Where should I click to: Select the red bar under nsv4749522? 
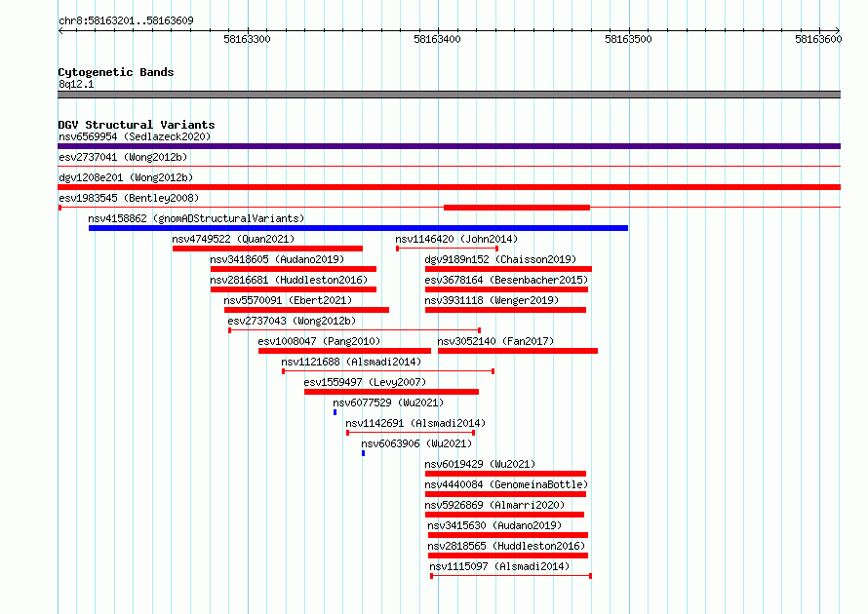[267, 249]
